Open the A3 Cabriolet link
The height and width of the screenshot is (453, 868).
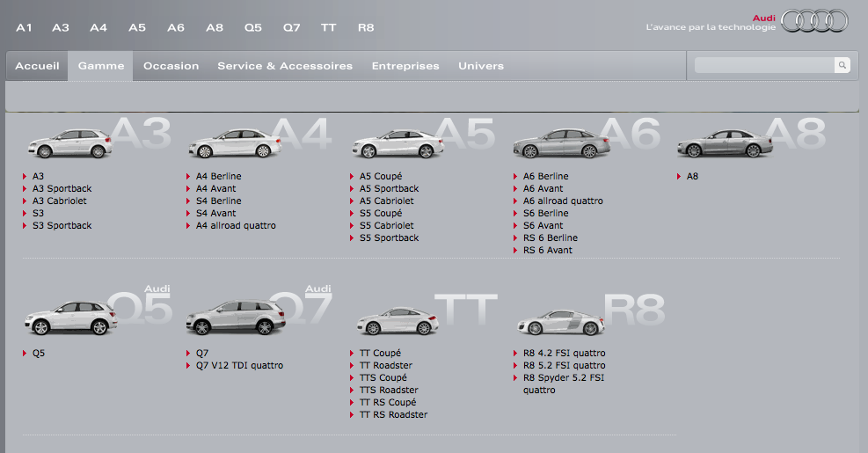click(x=59, y=201)
